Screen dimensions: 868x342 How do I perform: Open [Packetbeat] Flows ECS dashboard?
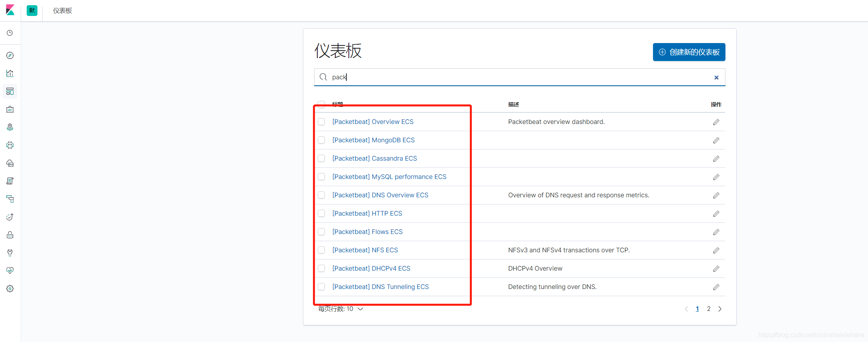(368, 232)
